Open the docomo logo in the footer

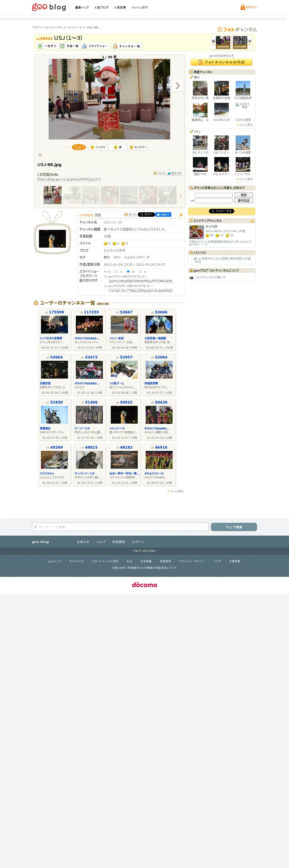click(144, 585)
